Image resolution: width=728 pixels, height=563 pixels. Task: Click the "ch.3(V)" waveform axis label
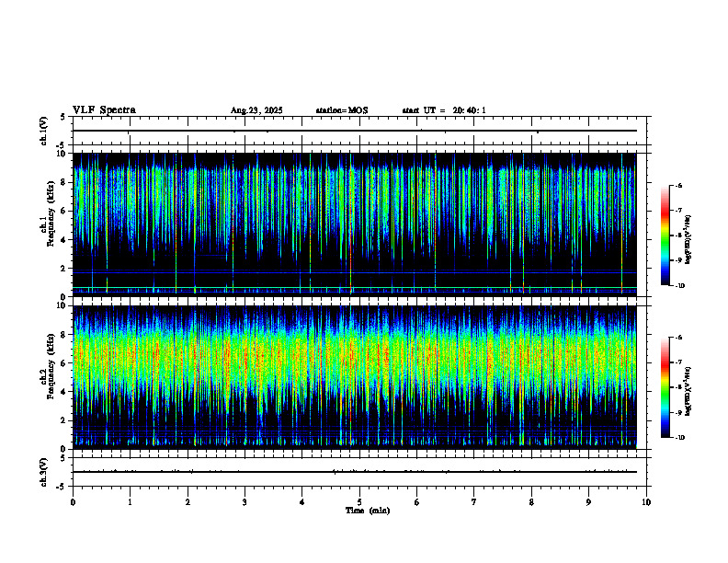[x=44, y=473]
